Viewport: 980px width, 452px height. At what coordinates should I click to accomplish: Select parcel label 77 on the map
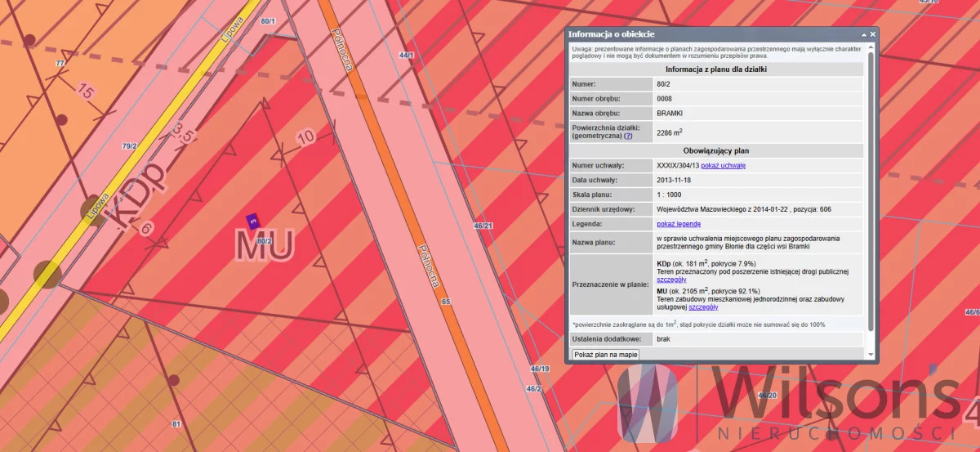tap(60, 63)
